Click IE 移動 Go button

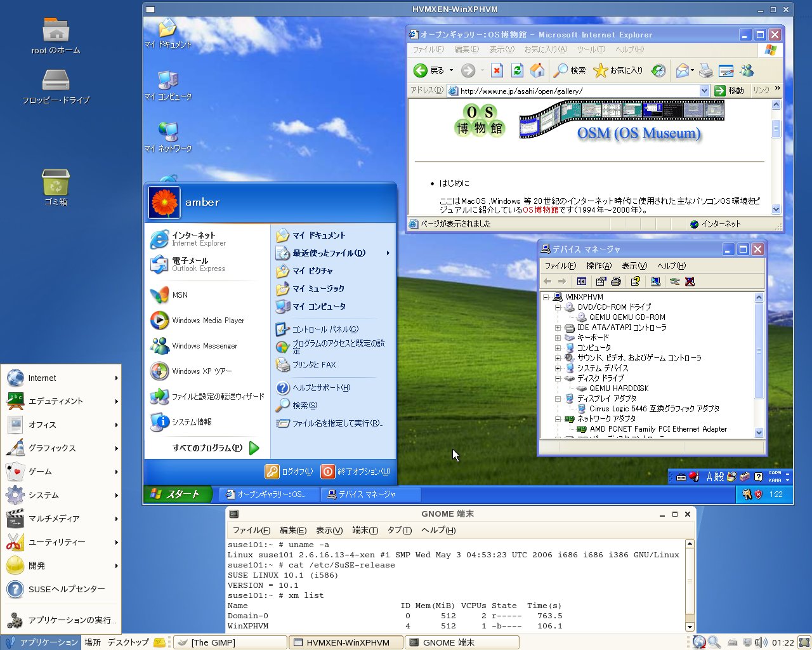click(x=730, y=91)
